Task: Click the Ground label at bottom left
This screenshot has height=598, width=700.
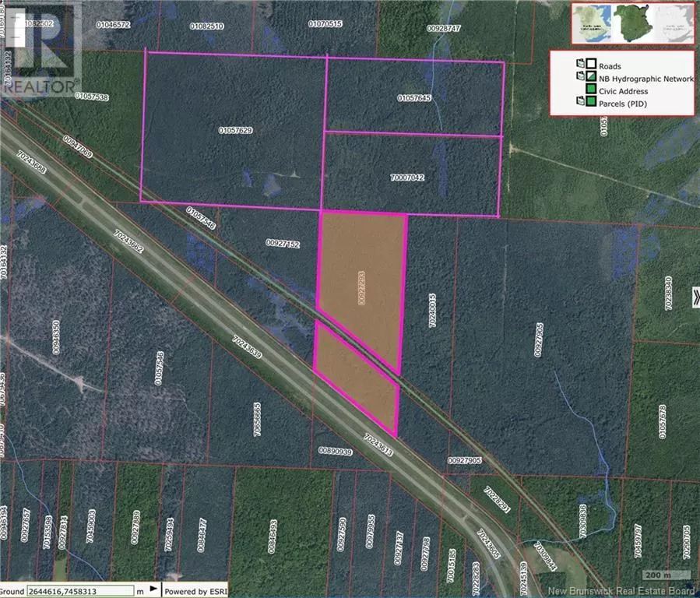Action: [x=12, y=589]
